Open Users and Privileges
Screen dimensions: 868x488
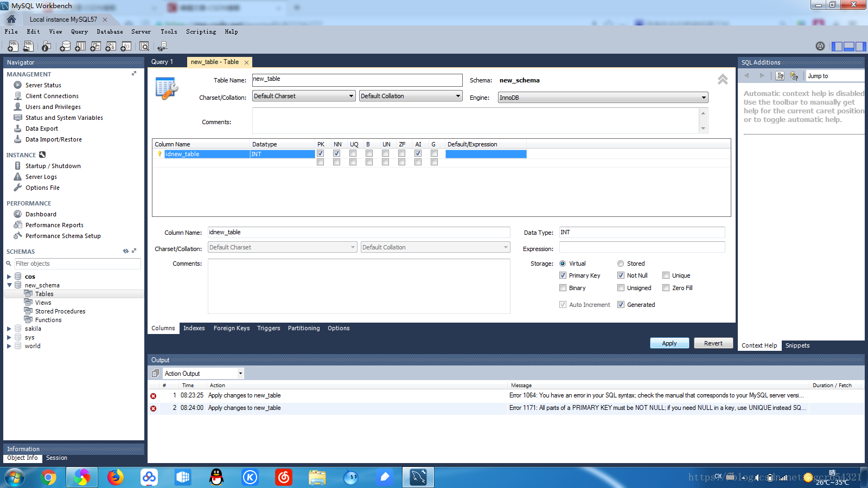click(53, 107)
